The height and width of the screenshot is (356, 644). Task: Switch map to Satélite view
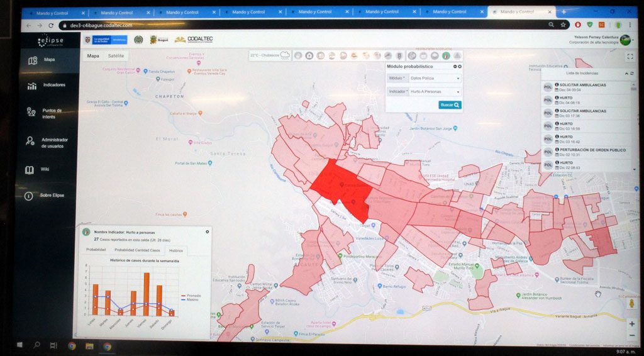(116, 56)
